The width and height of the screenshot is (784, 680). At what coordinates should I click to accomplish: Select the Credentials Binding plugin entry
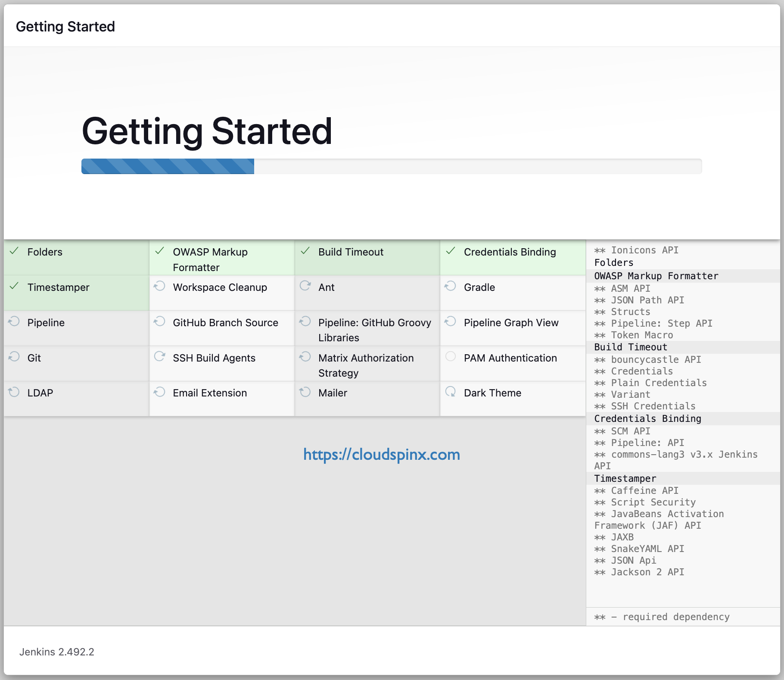click(x=510, y=251)
